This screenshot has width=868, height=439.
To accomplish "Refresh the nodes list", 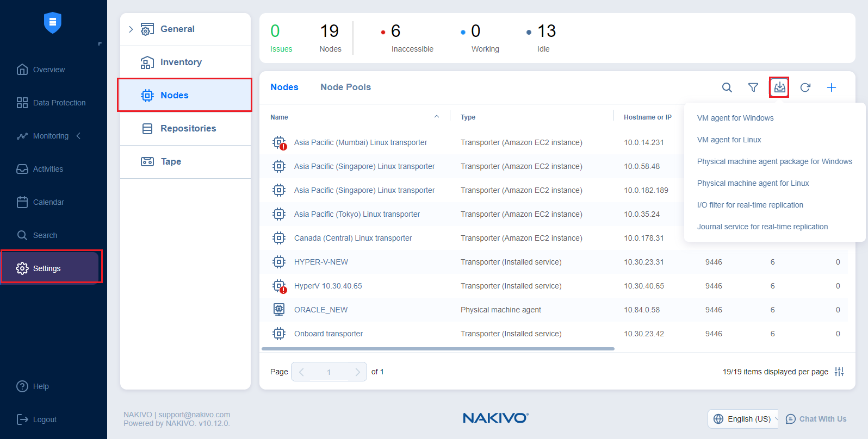I will pyautogui.click(x=805, y=87).
